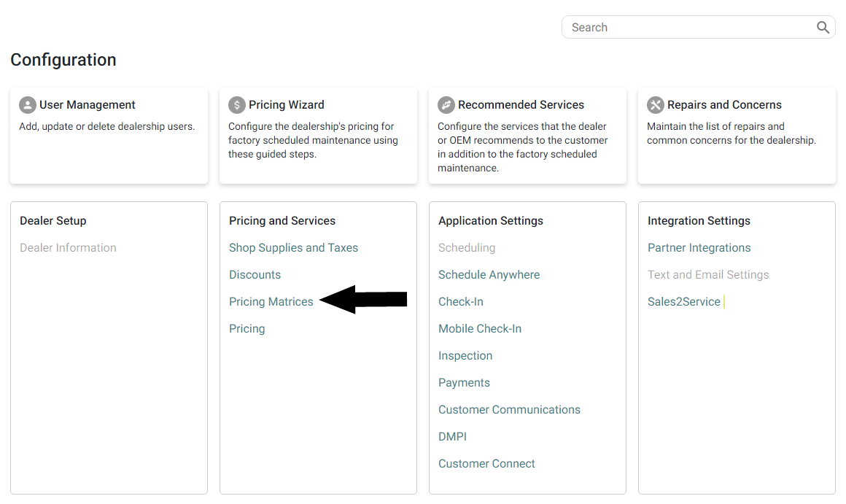Viewport: 846px width, 504px height.
Task: Click the User Management person icon
Action: pos(27,104)
